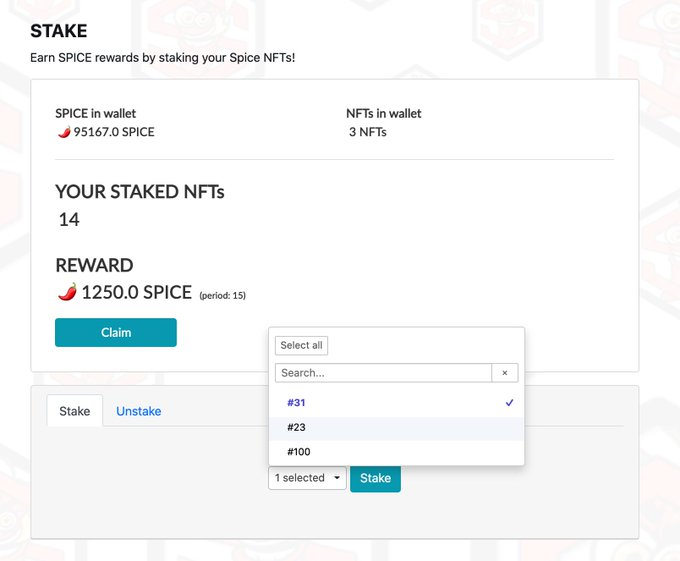This screenshot has width=680, height=561.
Task: Open the Stake tab
Action: coord(75,411)
